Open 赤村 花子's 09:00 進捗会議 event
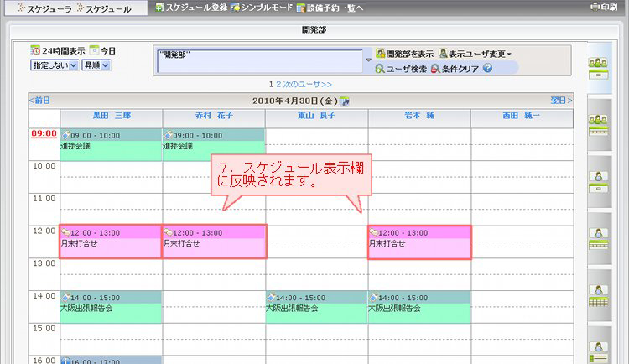 click(213, 145)
